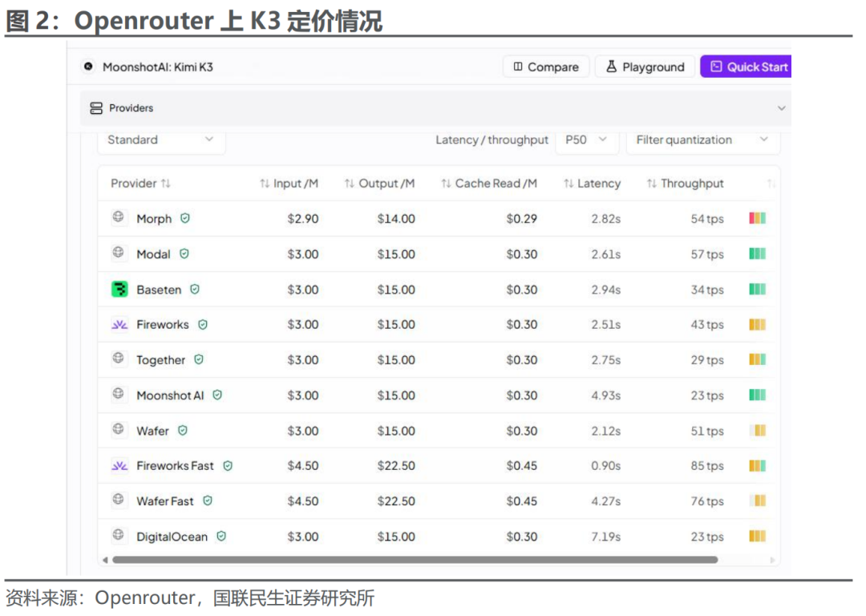
Task: Collapse the Providers section chevron
Action: pos(782,108)
